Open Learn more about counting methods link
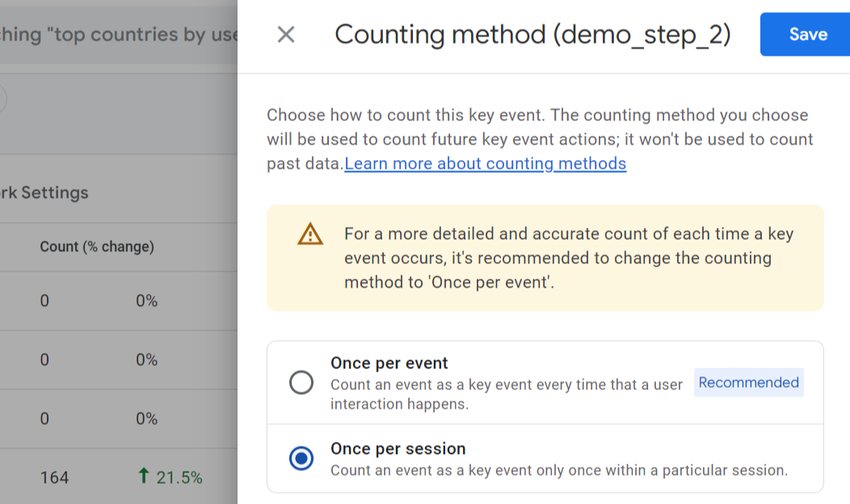This screenshot has width=850, height=504. pyautogui.click(x=485, y=164)
